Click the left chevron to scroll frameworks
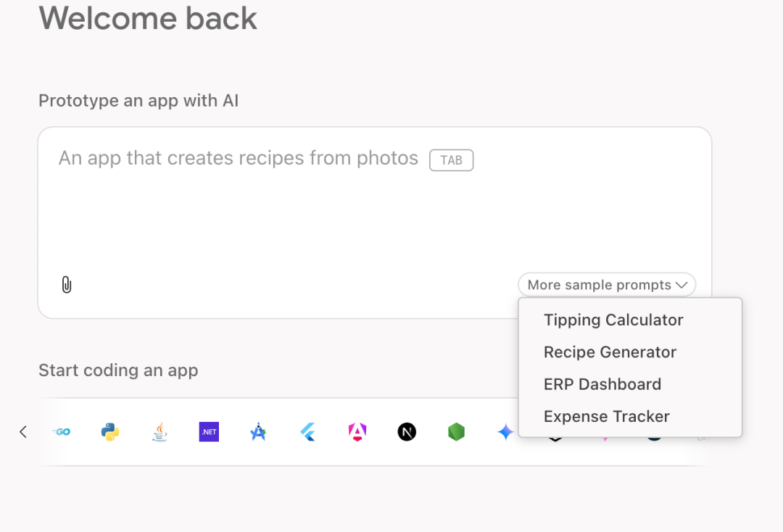Screen dimensions: 783x532 [22, 431]
